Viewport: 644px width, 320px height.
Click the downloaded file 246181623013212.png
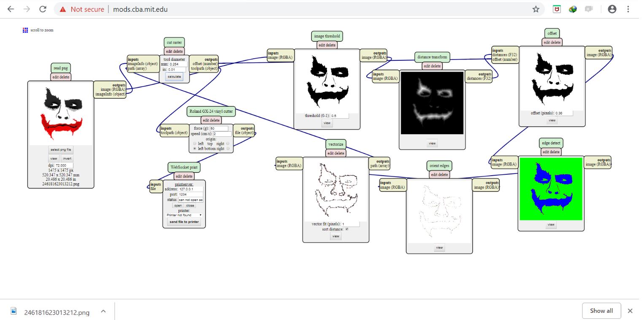coord(57,312)
